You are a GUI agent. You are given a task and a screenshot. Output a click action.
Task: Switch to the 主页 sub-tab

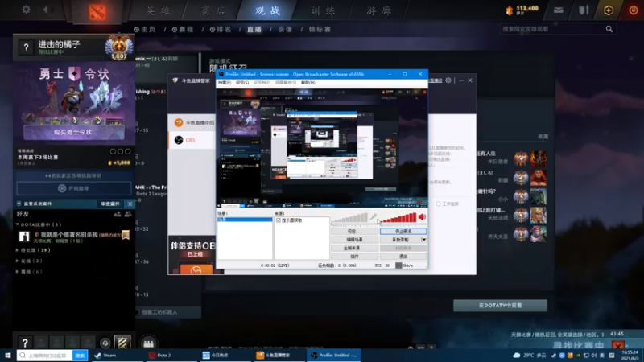146,30
